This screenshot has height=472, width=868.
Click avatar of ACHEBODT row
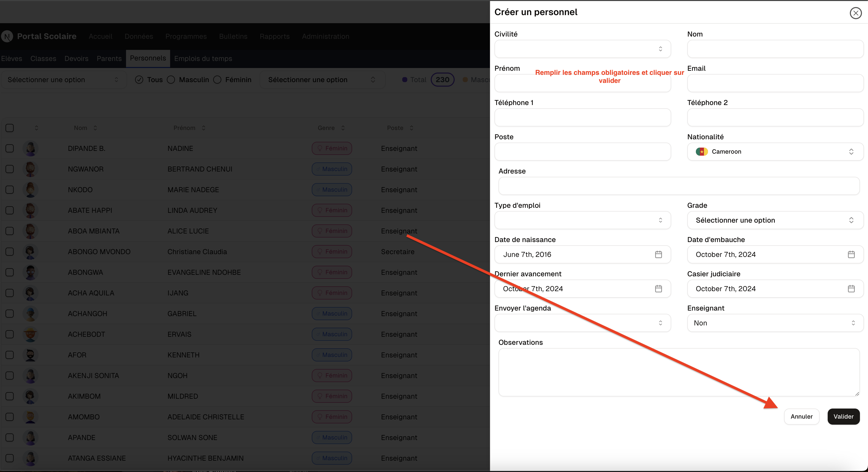pos(30,334)
